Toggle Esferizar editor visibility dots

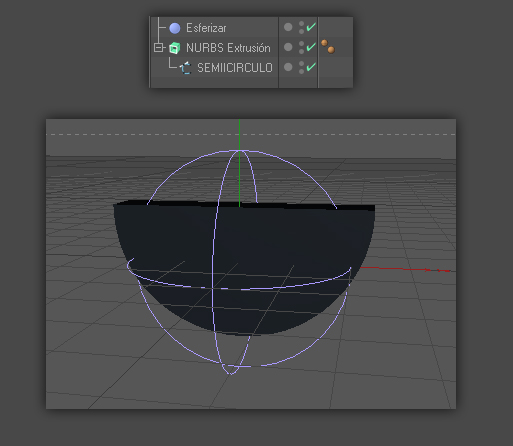pos(301,27)
